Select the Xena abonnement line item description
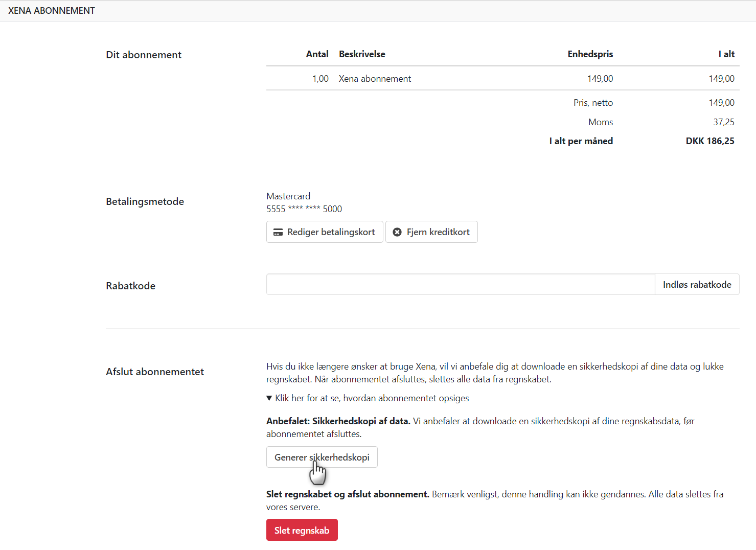The image size is (756, 550). (x=375, y=79)
